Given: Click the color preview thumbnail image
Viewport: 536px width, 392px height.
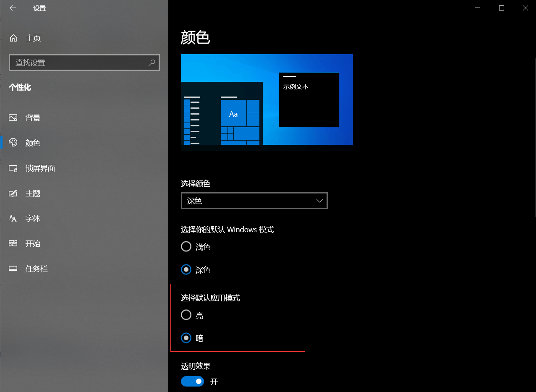Looking at the screenshot, I should (267, 102).
